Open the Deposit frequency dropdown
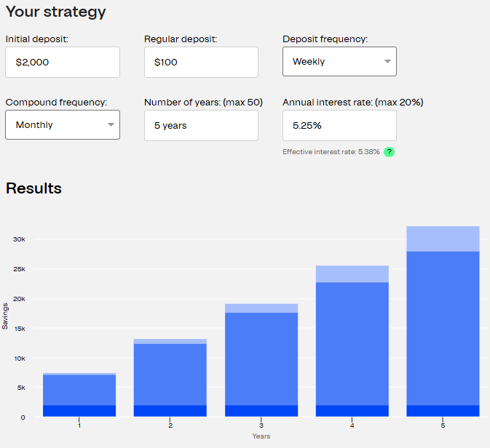490x448 pixels. click(x=339, y=62)
